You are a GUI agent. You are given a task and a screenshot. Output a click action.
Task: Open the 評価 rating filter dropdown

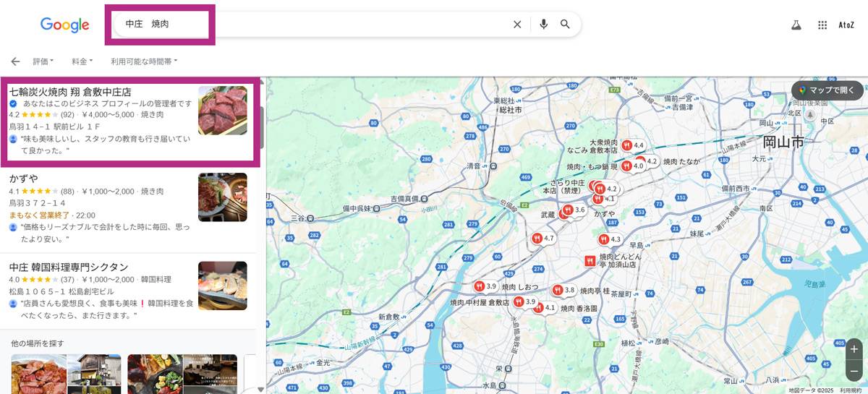coord(43,61)
